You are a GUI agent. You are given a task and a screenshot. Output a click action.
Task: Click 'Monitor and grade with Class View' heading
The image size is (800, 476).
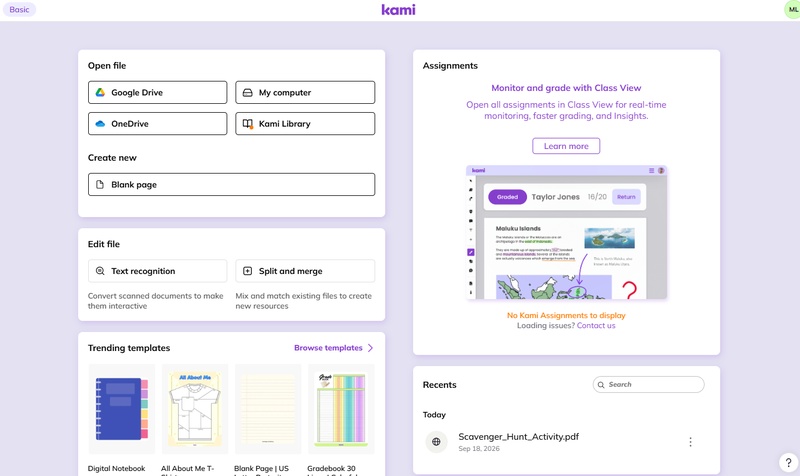pos(566,88)
